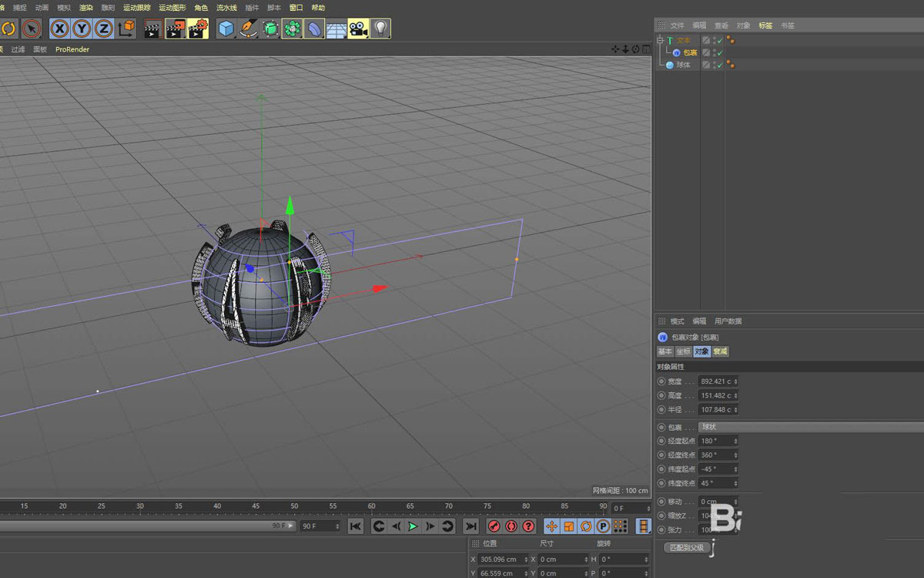Open the green subdivision generator icon
The image size is (924, 578).
(x=270, y=29)
